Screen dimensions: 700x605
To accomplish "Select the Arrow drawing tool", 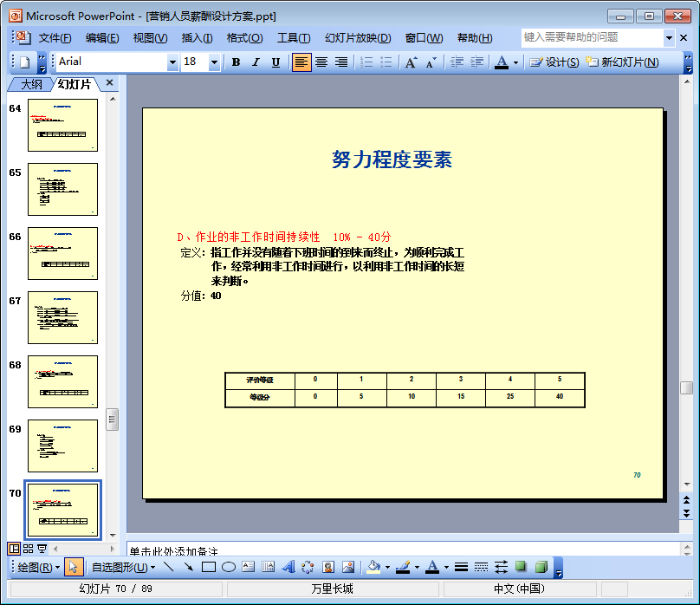I will 188,568.
